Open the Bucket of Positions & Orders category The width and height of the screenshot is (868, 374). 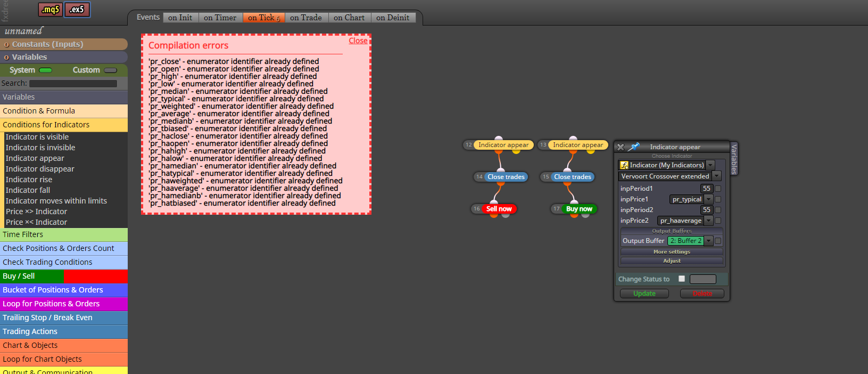click(64, 290)
